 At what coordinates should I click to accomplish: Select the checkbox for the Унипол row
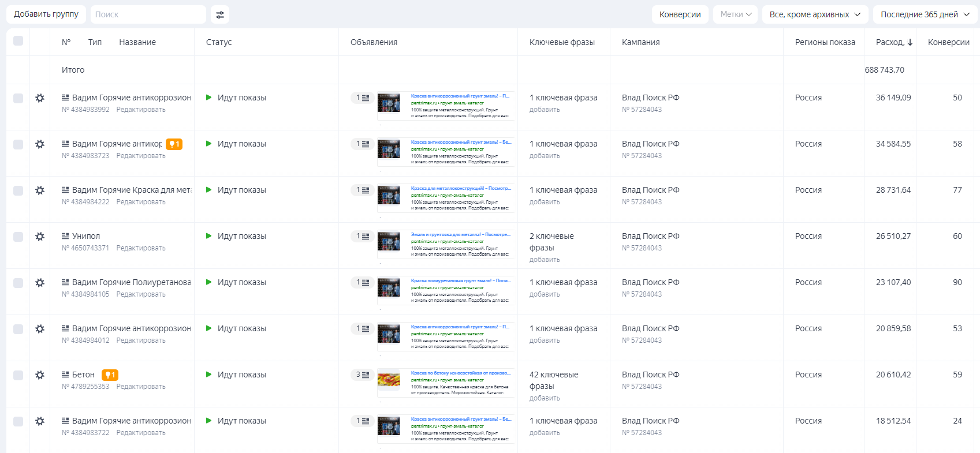(18, 237)
